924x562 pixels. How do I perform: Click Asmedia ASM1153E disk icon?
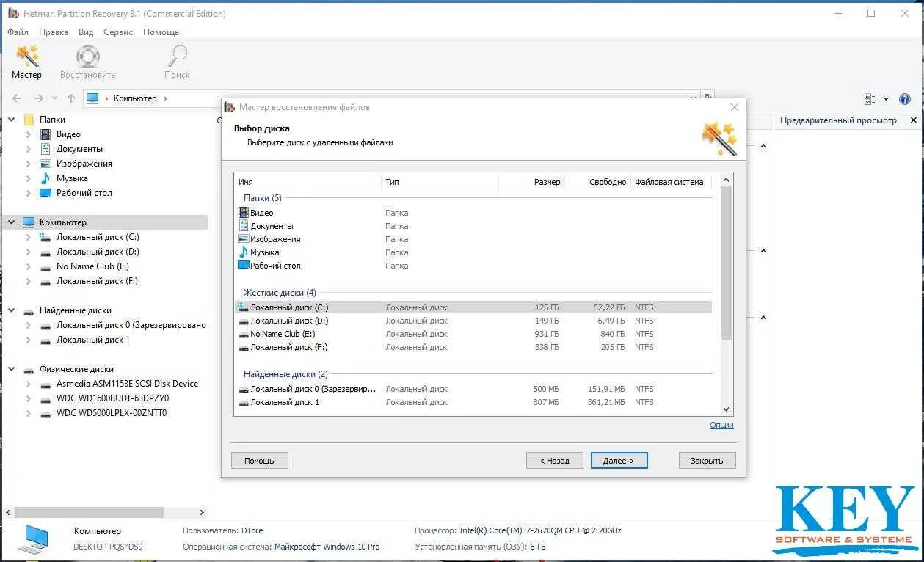(46, 384)
